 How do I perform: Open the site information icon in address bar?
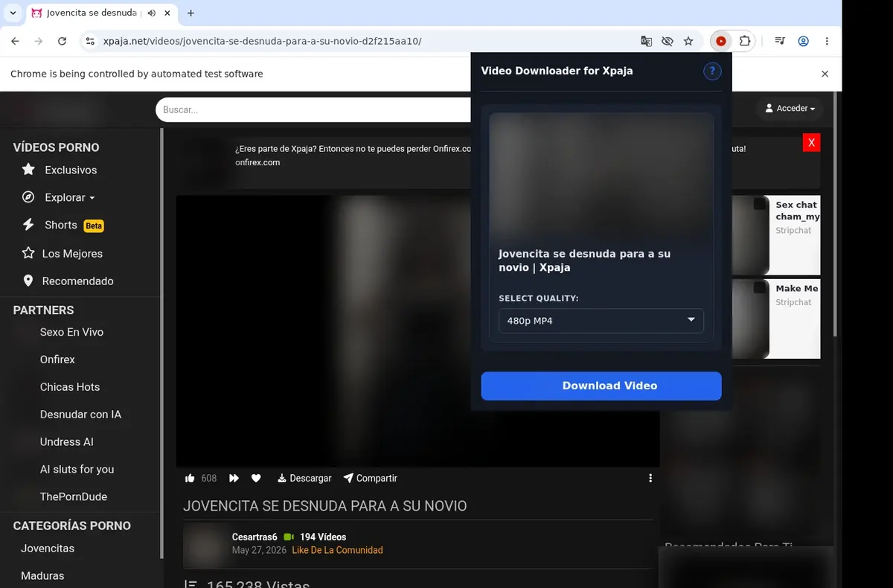(90, 41)
